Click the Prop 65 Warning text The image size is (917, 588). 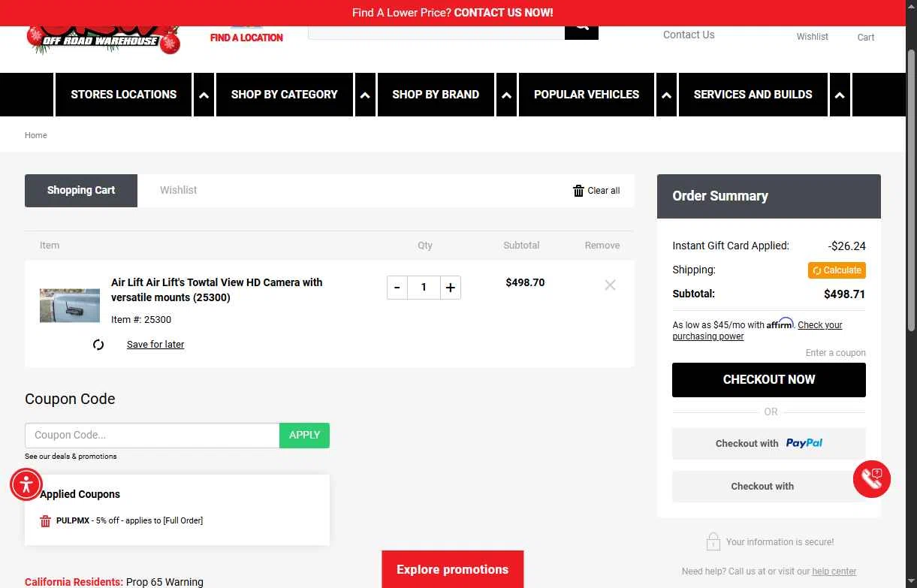tap(164, 582)
